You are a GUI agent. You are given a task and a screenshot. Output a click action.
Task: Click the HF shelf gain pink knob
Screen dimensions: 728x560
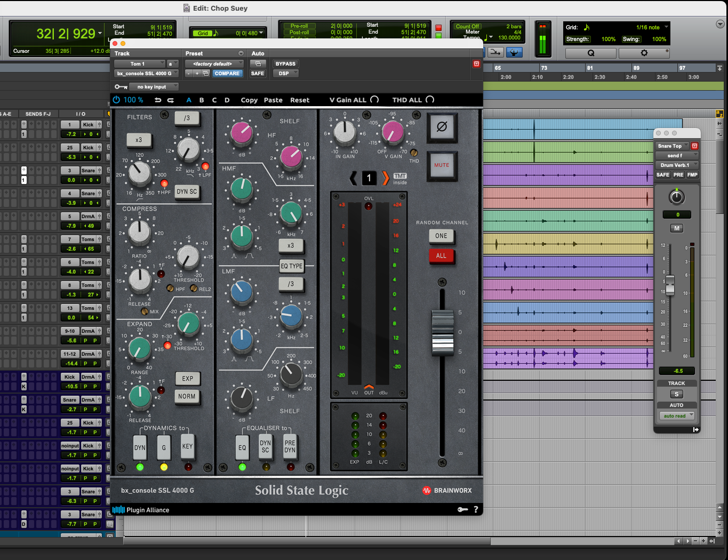(242, 133)
